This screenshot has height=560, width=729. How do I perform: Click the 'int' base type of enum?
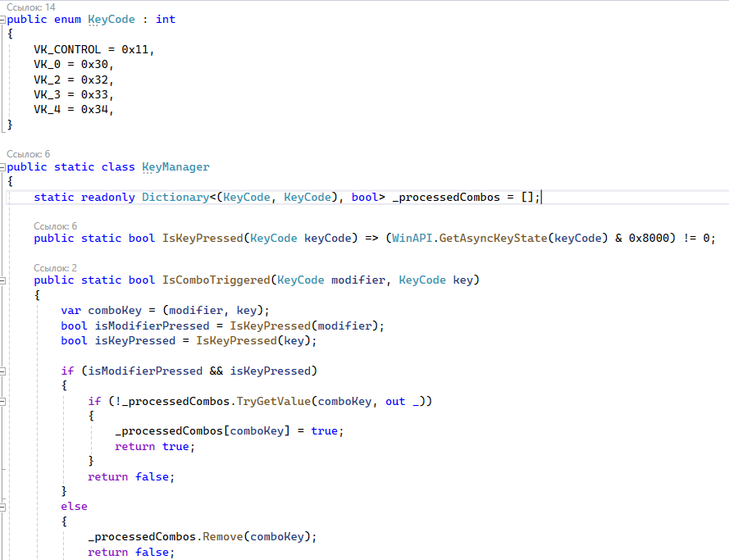[x=166, y=20]
